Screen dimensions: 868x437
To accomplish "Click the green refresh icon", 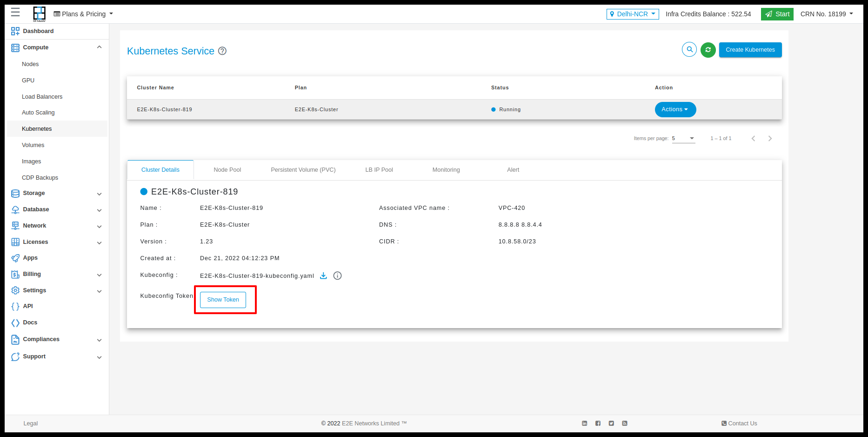I will (x=708, y=50).
